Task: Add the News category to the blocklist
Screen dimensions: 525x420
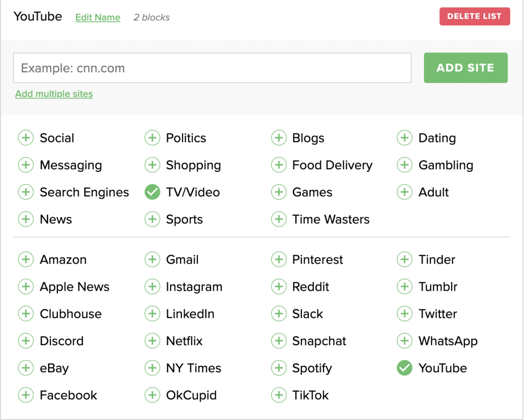Action: (x=26, y=219)
